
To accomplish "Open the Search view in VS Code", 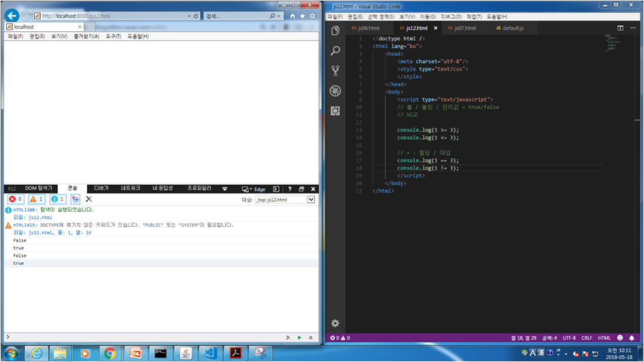I will click(335, 50).
